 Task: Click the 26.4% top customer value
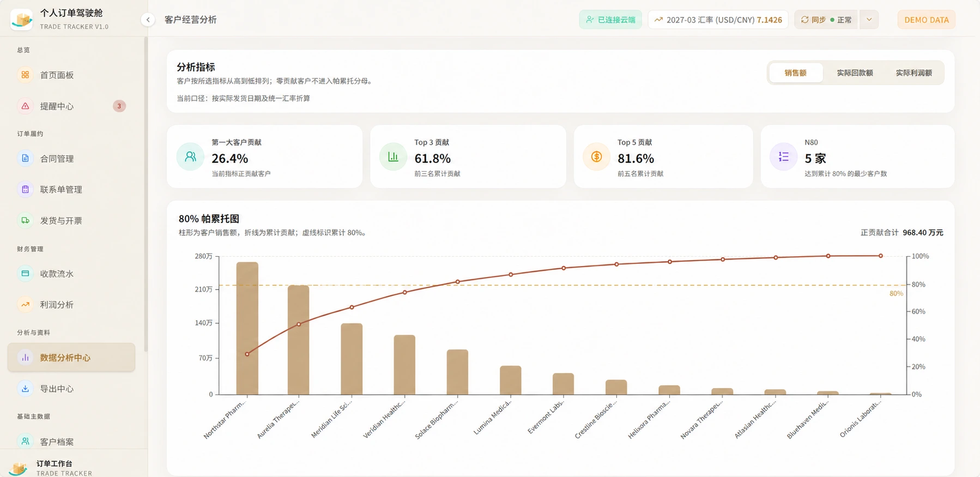tap(229, 158)
